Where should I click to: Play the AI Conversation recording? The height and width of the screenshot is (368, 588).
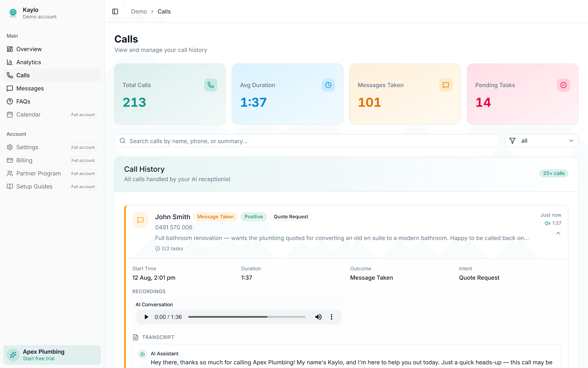[x=146, y=317]
